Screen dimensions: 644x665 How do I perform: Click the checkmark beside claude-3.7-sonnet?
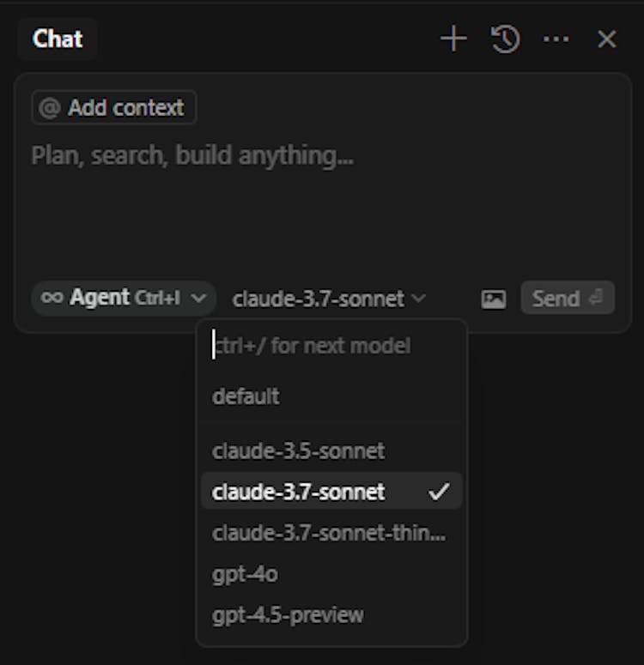click(439, 492)
